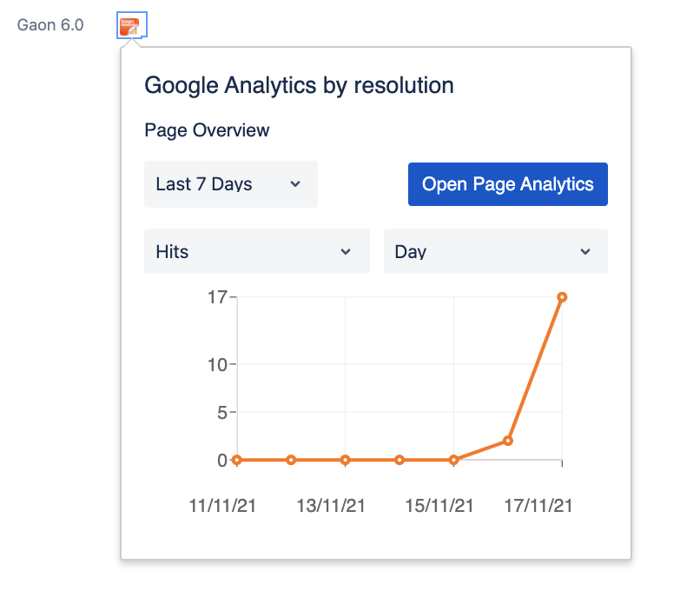Click the data point at 15/11/21
The image size is (700, 591).
pyautogui.click(x=453, y=460)
